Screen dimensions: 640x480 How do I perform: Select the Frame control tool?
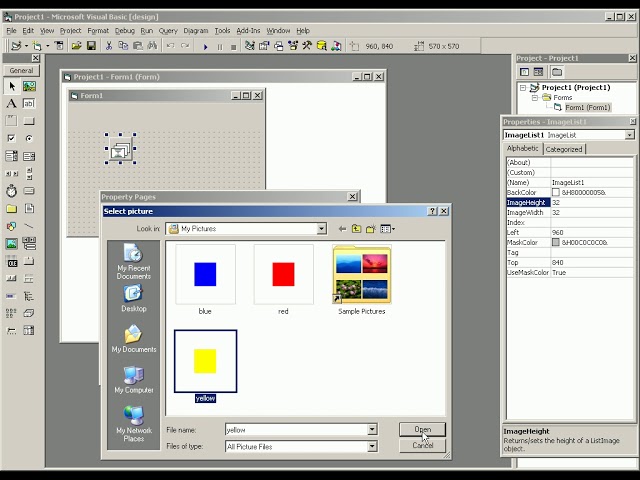coord(11,121)
